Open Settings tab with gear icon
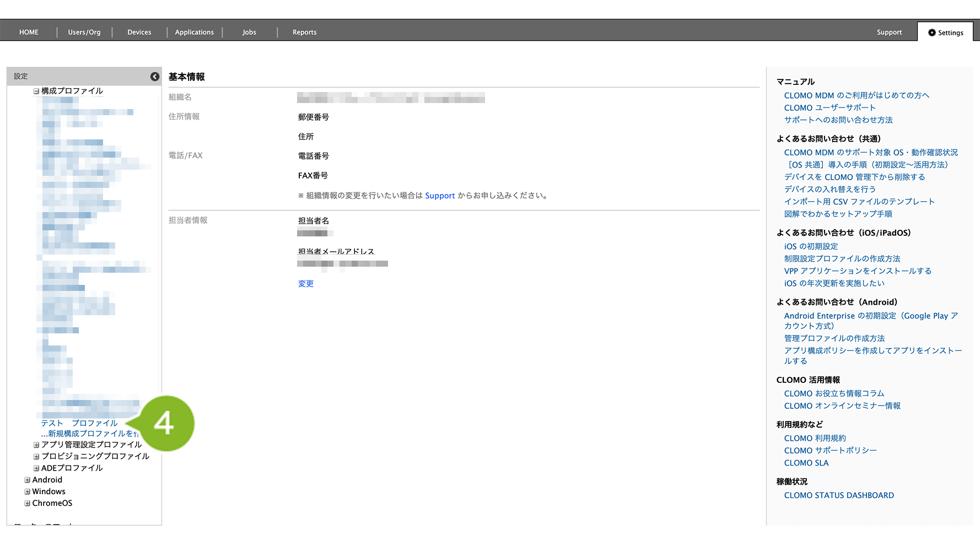The height and width of the screenshot is (551, 980). tap(945, 33)
